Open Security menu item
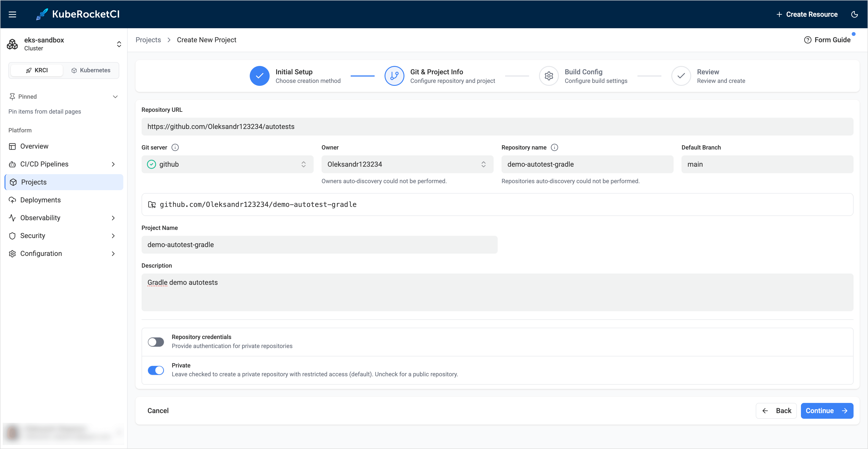The height and width of the screenshot is (449, 868). [64, 236]
